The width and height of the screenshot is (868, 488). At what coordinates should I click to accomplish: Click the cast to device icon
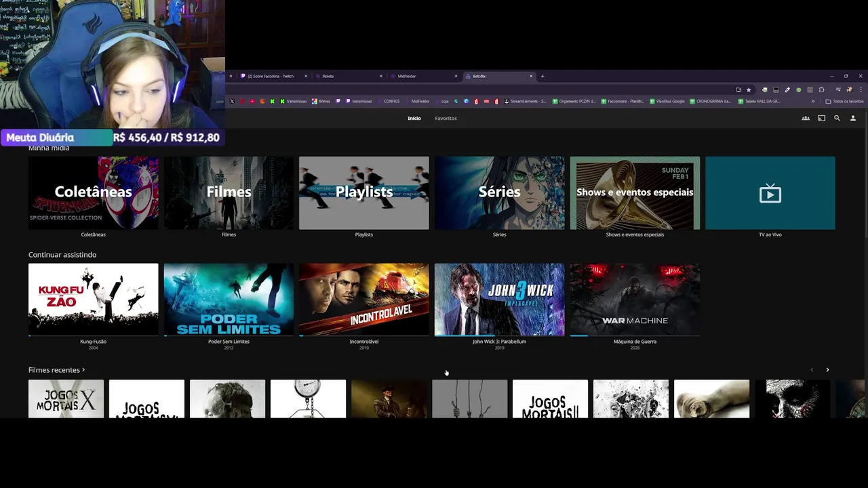pyautogui.click(x=821, y=118)
